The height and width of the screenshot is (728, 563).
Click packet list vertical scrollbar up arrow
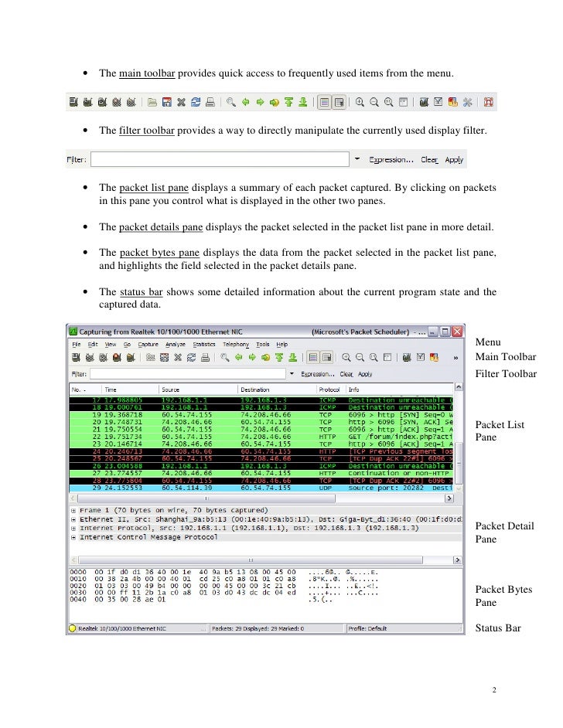coord(459,386)
